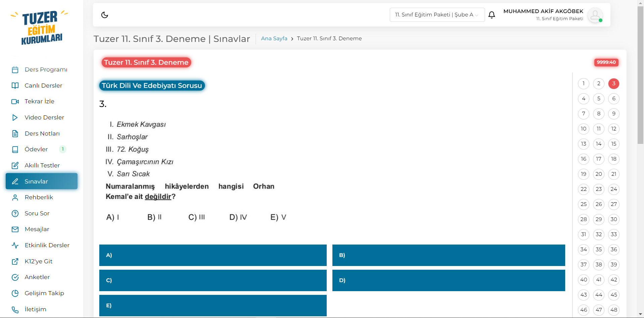Select answer option A
This screenshot has height=318, width=644.
[x=213, y=255]
